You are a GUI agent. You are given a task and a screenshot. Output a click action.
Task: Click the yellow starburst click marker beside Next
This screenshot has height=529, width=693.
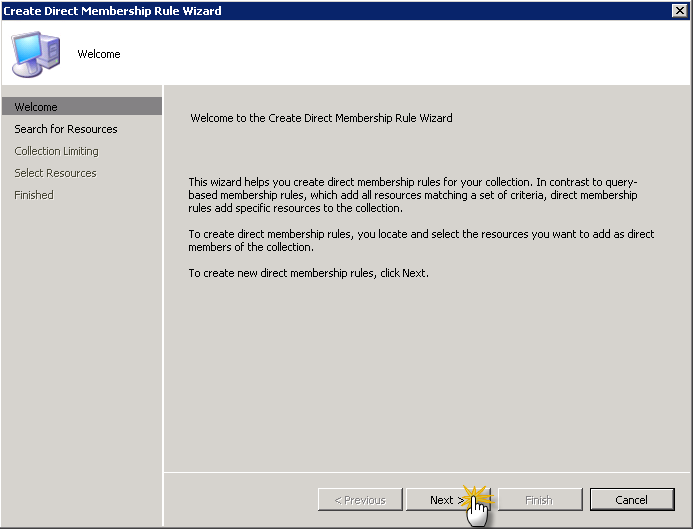coord(477,496)
